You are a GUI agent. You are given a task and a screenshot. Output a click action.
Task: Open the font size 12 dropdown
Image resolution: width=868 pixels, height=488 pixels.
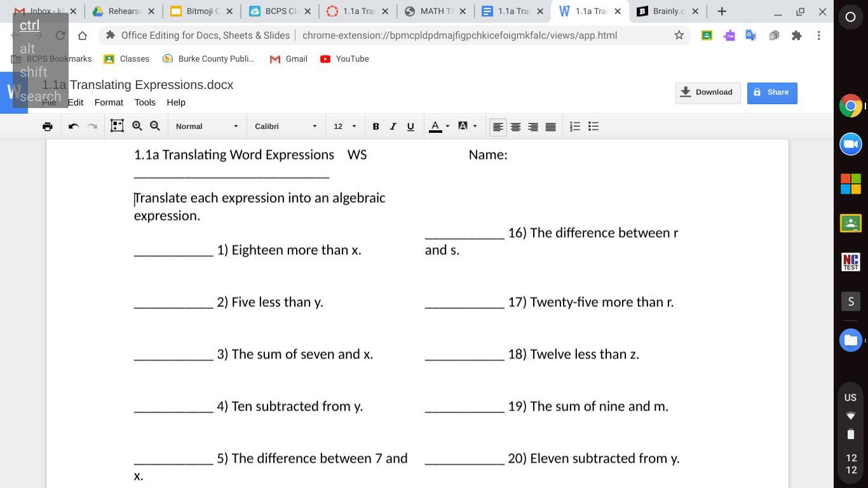(x=345, y=126)
